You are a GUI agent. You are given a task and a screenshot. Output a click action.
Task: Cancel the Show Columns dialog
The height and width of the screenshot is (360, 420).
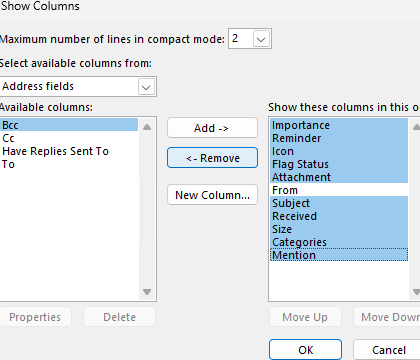click(388, 349)
